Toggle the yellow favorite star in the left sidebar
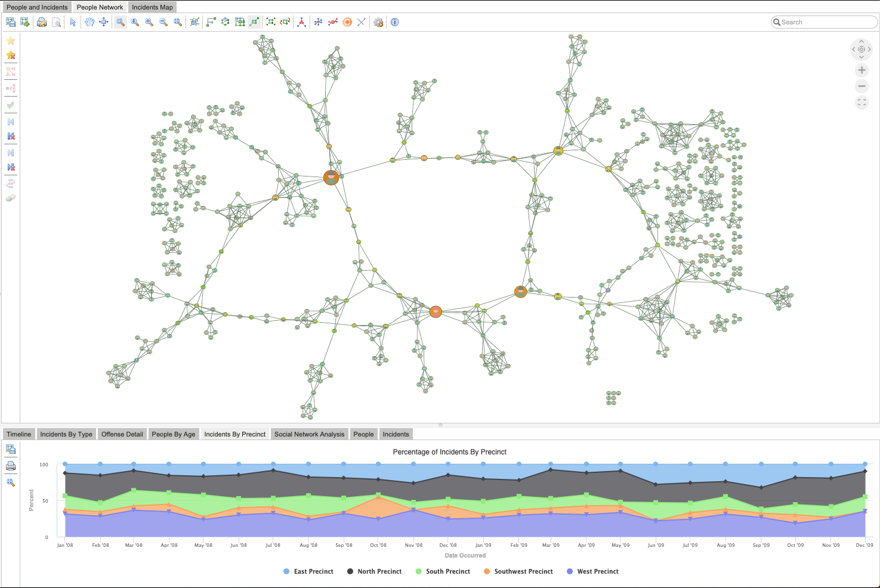This screenshot has height=588, width=880. point(10,41)
